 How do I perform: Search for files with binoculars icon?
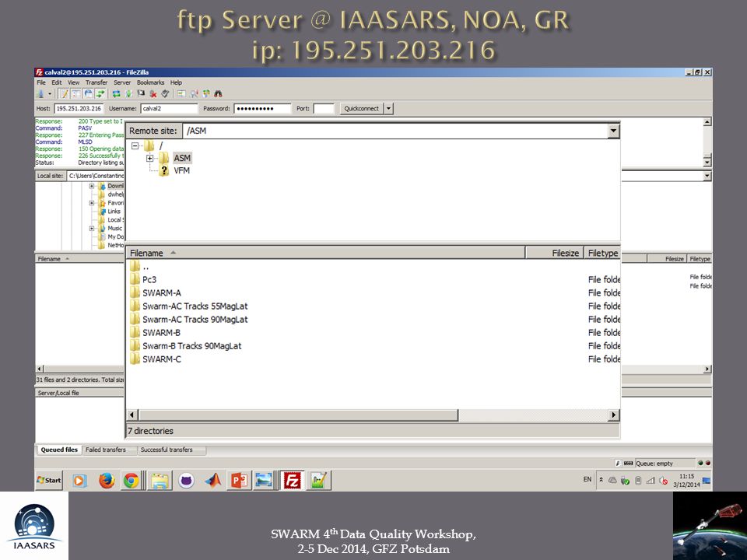pyautogui.click(x=218, y=93)
